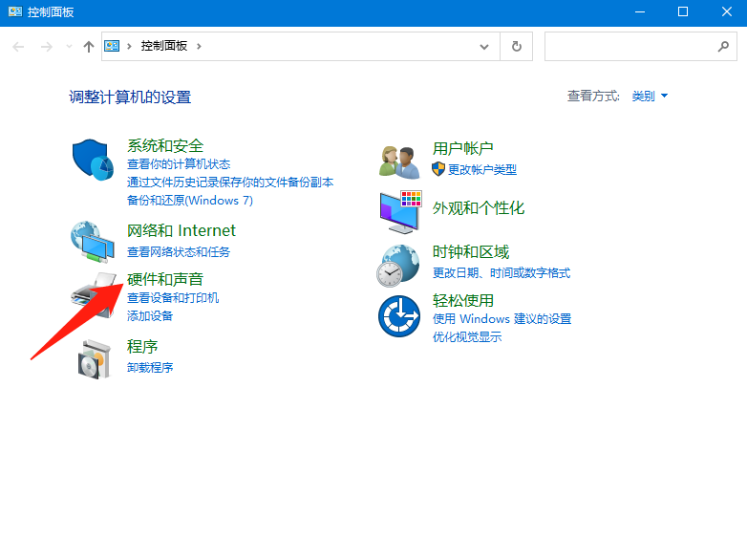Click the Control Panel search box

tap(630, 46)
